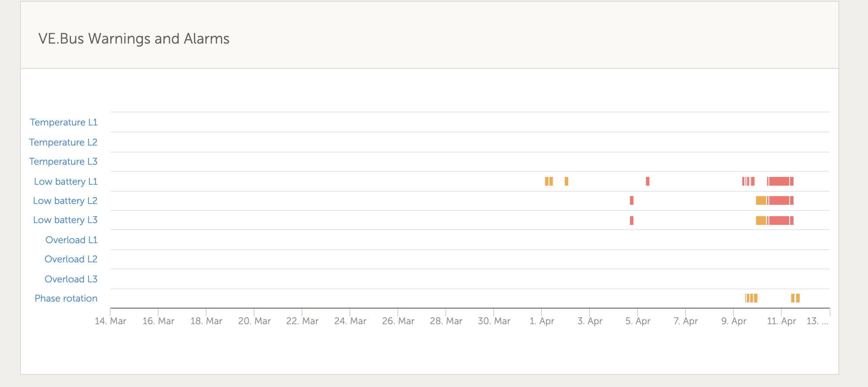Select the Overload L1 row label
Screen dimensions: 868x387
[71, 240]
